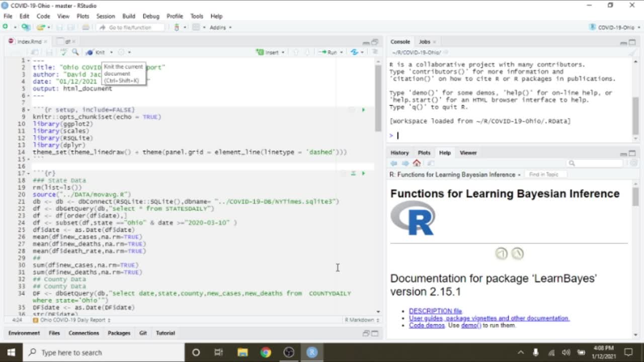The height and width of the screenshot is (362, 644).
Task: Click the Insert chunk button
Action: pos(267,52)
